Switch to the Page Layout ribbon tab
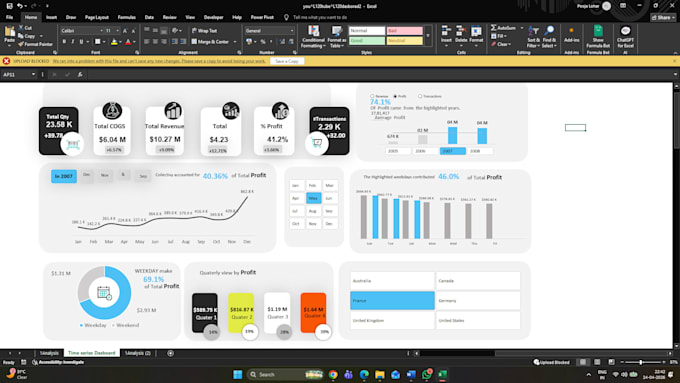680x383 pixels. [x=97, y=17]
